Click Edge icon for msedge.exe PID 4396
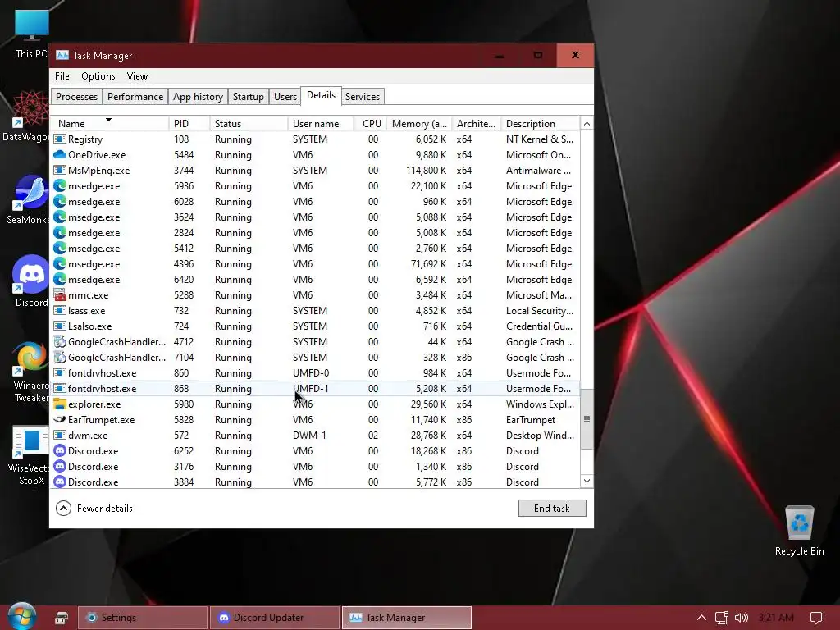The image size is (840, 630). click(x=59, y=264)
